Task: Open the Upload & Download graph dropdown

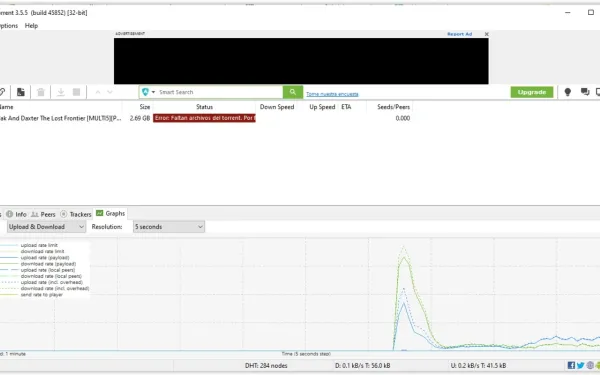Action: pos(46,227)
